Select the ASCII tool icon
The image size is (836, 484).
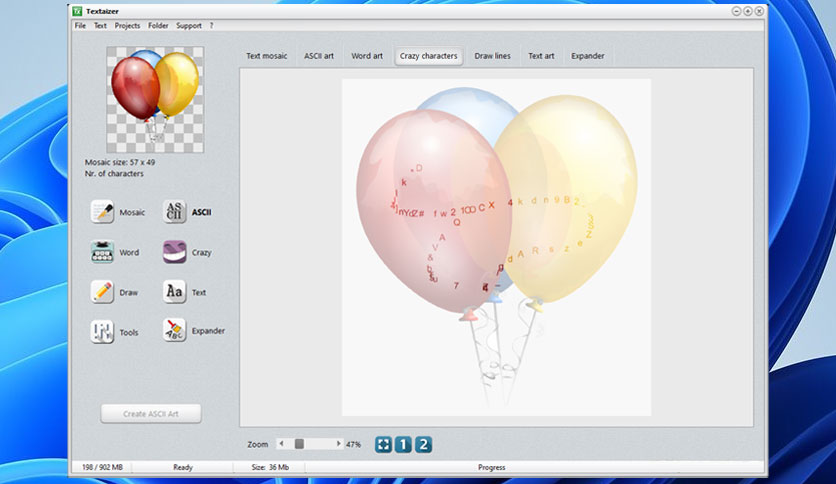pos(174,212)
